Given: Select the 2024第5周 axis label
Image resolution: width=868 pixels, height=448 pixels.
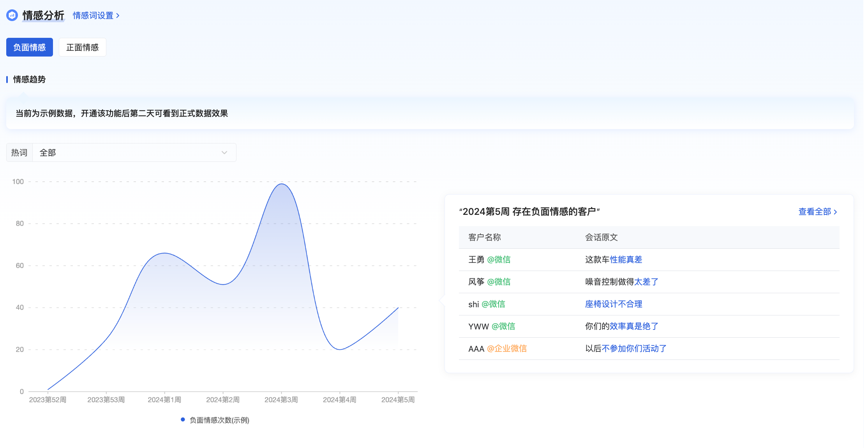Looking at the screenshot, I should click(398, 400).
